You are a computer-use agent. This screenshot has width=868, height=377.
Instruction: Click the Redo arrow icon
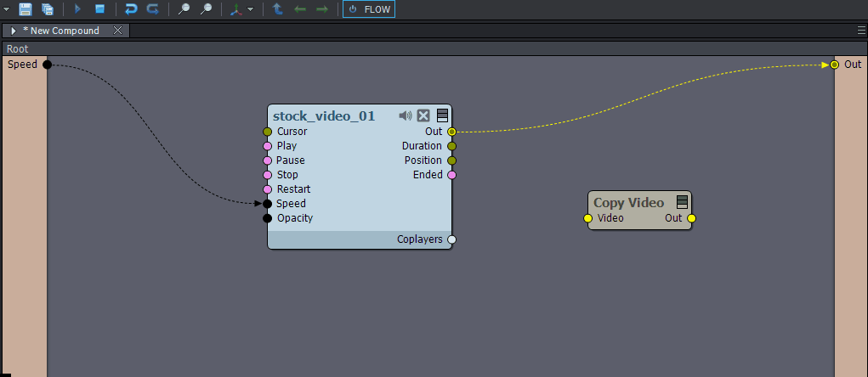tap(153, 8)
